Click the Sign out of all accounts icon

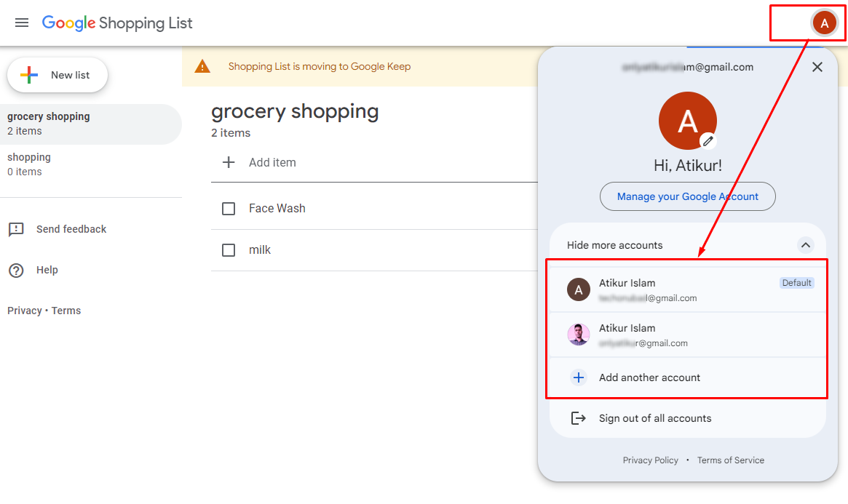pyautogui.click(x=579, y=418)
